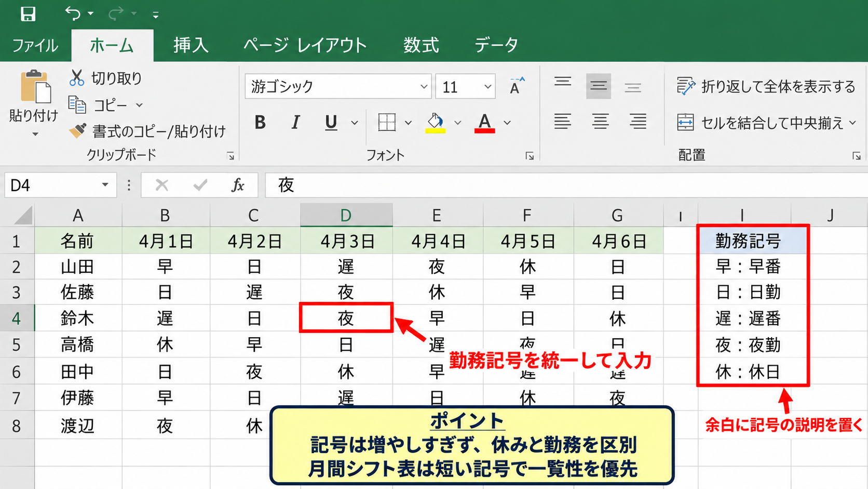Click the center text horizontally icon
The height and width of the screenshot is (489, 868).
click(600, 122)
